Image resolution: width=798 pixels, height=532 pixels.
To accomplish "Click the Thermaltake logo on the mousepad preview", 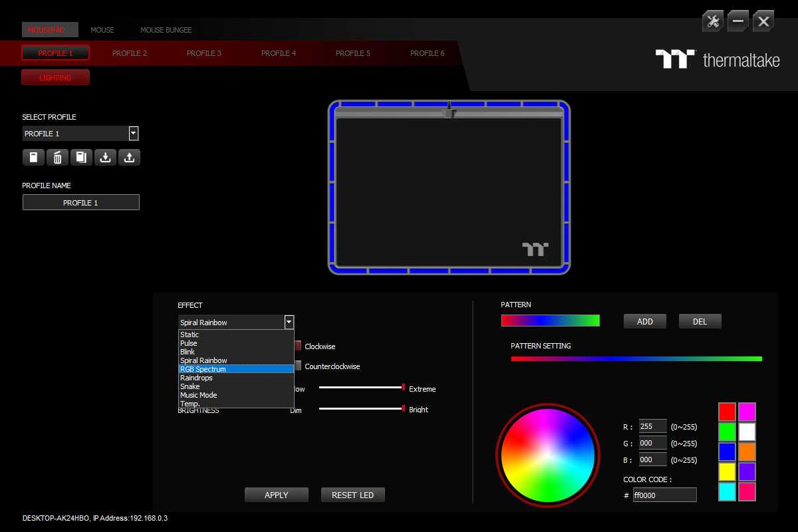I will click(x=535, y=249).
